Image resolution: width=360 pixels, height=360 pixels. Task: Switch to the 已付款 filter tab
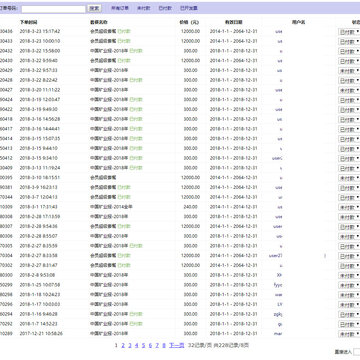click(165, 8)
